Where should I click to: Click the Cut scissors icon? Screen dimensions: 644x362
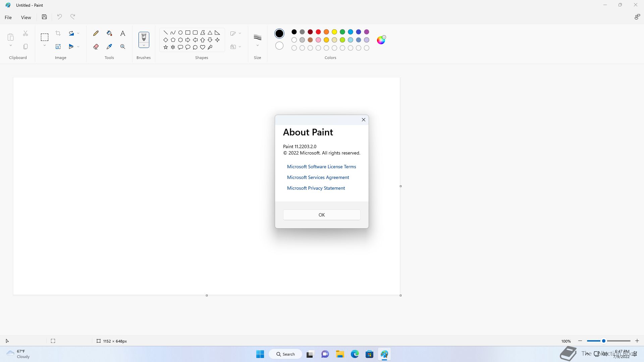point(25,33)
